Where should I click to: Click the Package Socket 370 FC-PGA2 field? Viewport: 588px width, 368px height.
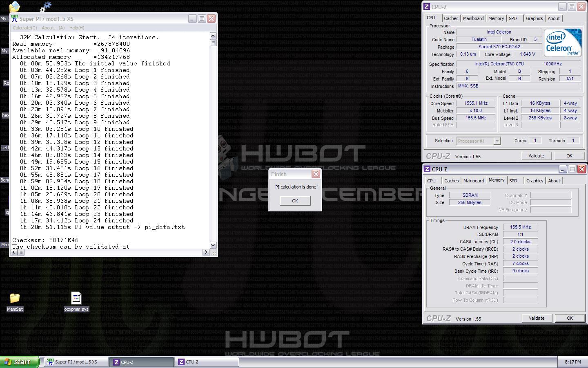pos(499,47)
